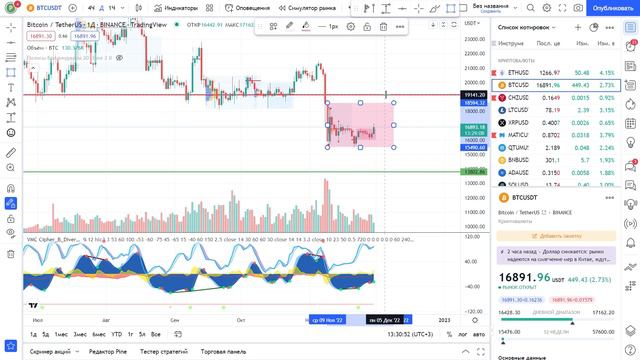
Task: Open indicator templates grid icon
Action: 209,8
